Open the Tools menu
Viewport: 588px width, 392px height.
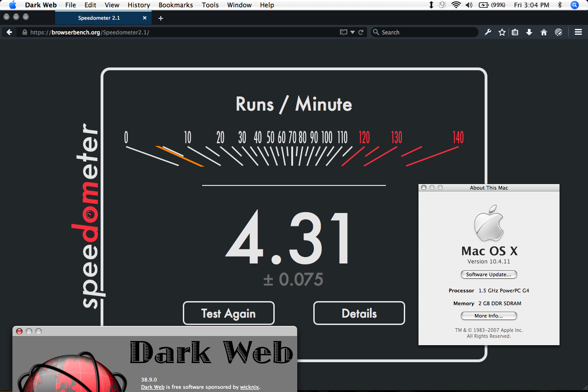coord(210,5)
